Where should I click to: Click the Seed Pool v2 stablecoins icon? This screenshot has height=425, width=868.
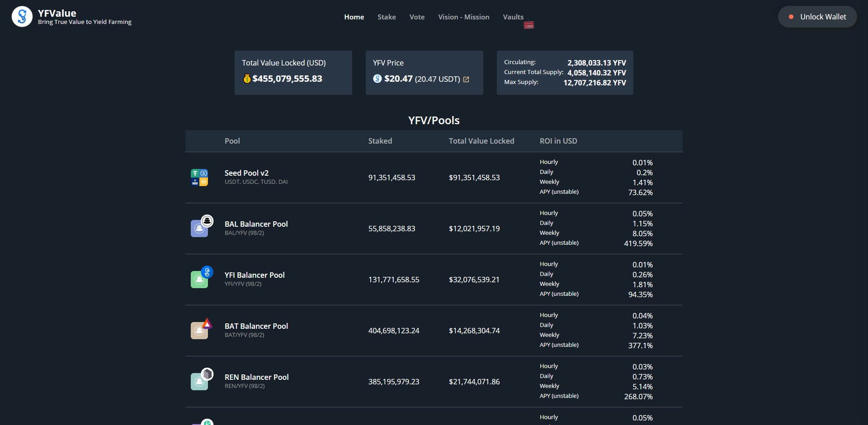coord(199,177)
